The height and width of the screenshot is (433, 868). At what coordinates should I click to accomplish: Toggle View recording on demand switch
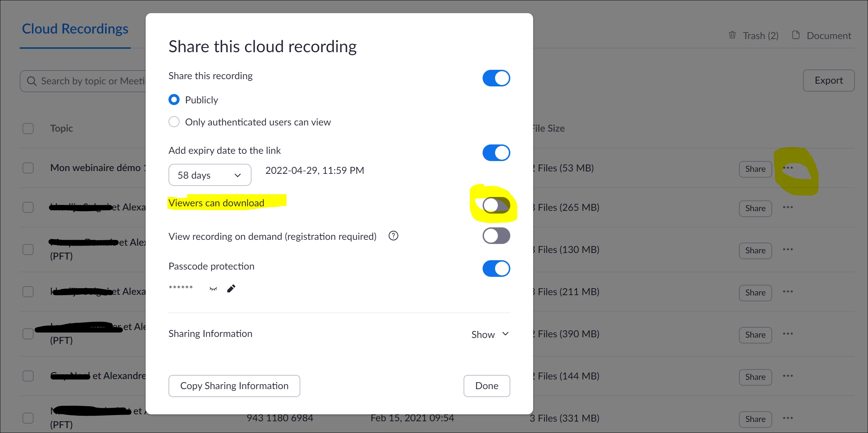click(x=496, y=236)
